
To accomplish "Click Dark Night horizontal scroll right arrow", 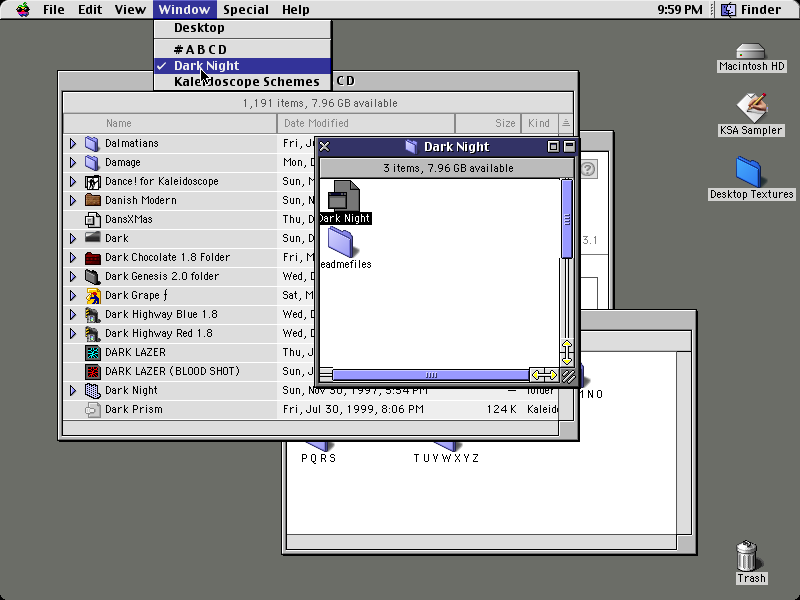I will tap(551, 376).
